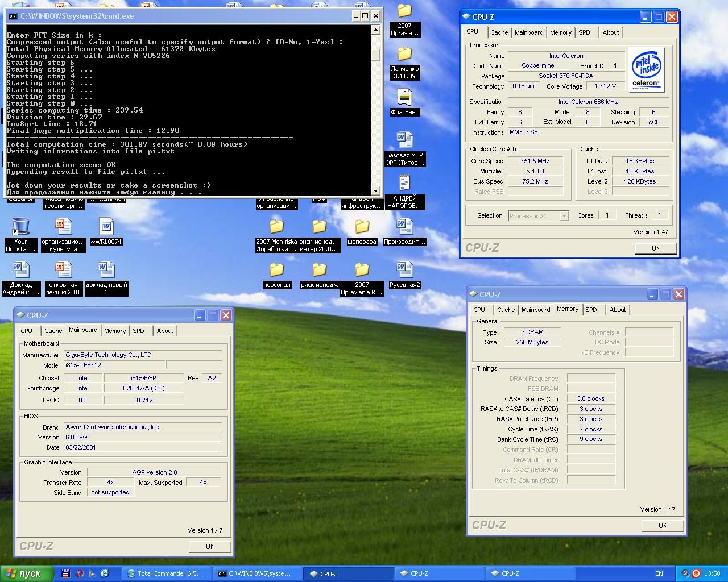This screenshot has width=728, height=582.
Task: Expand the Processor Selection dropdown
Action: [x=564, y=216]
